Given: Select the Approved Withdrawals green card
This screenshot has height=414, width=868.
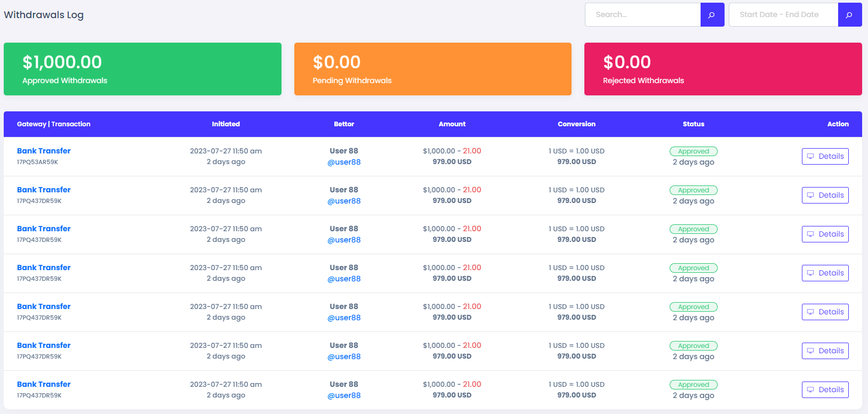Looking at the screenshot, I should (142, 69).
